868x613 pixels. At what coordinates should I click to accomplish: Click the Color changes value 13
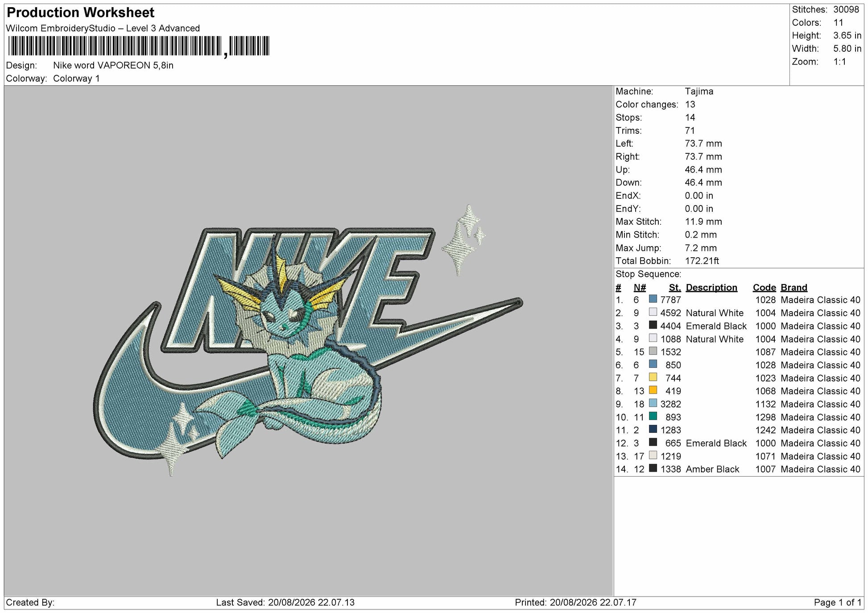click(690, 104)
